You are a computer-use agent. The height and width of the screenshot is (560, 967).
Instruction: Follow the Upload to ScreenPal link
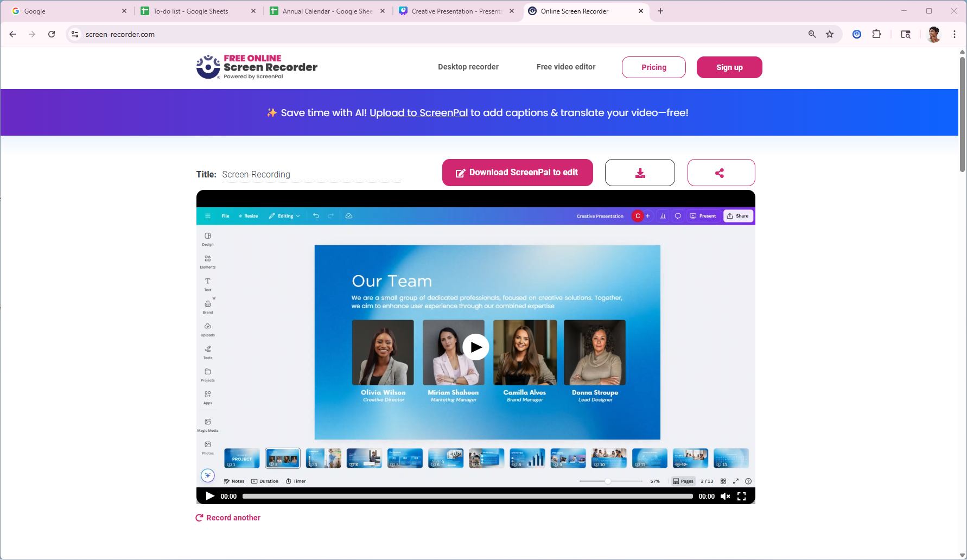pyautogui.click(x=418, y=113)
